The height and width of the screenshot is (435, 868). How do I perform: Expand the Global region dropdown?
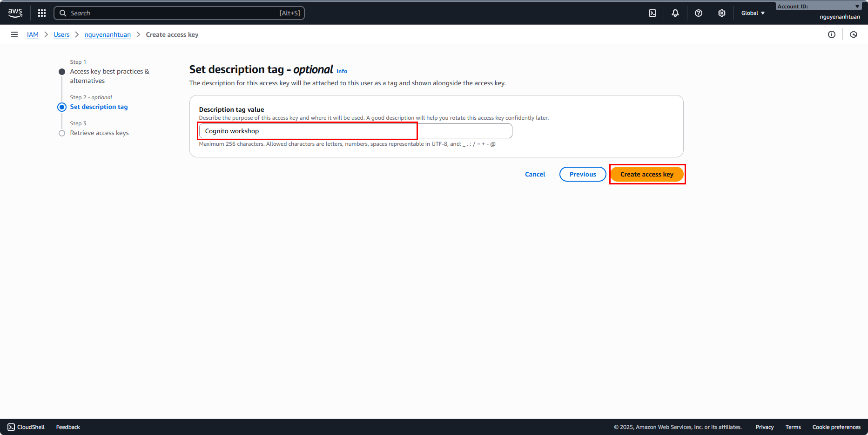click(x=753, y=13)
